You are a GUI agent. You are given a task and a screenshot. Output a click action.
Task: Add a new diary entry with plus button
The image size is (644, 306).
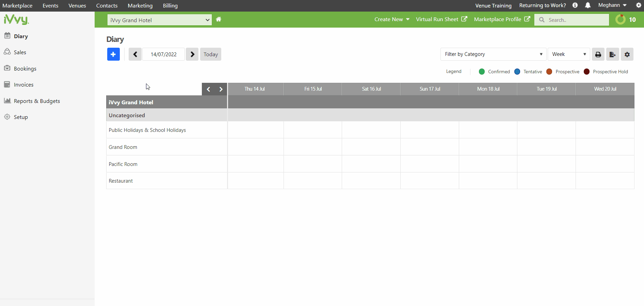[x=113, y=54]
